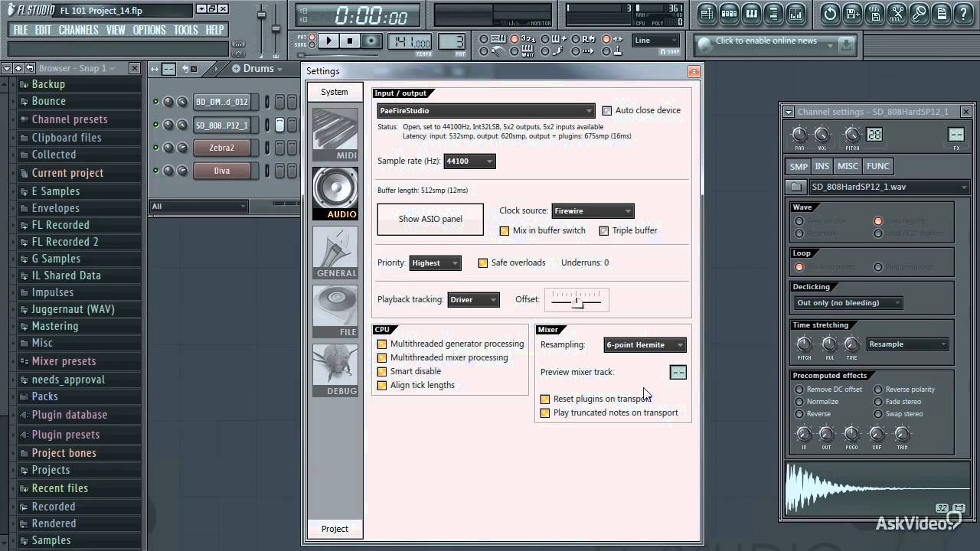
Task: Open the piano roll view icon
Action: click(751, 13)
